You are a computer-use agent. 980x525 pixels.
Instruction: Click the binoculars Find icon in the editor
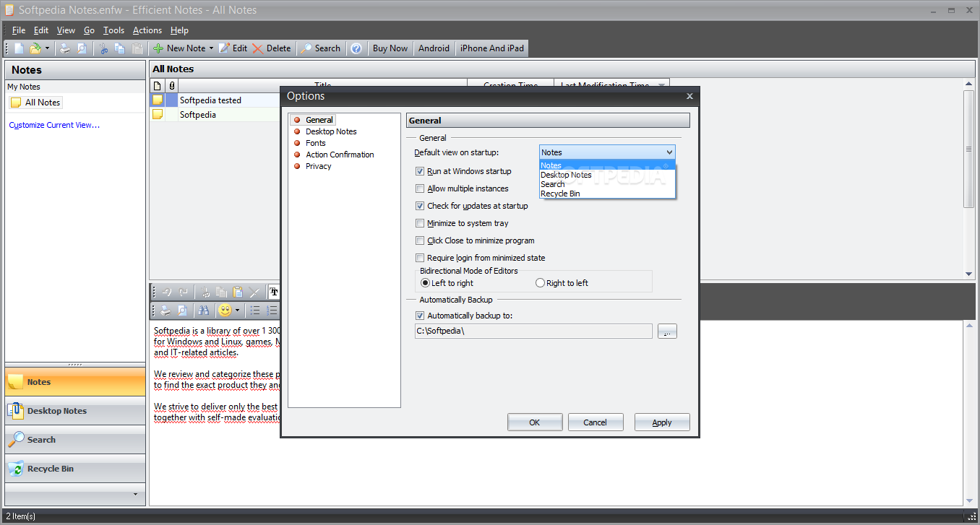coord(204,311)
